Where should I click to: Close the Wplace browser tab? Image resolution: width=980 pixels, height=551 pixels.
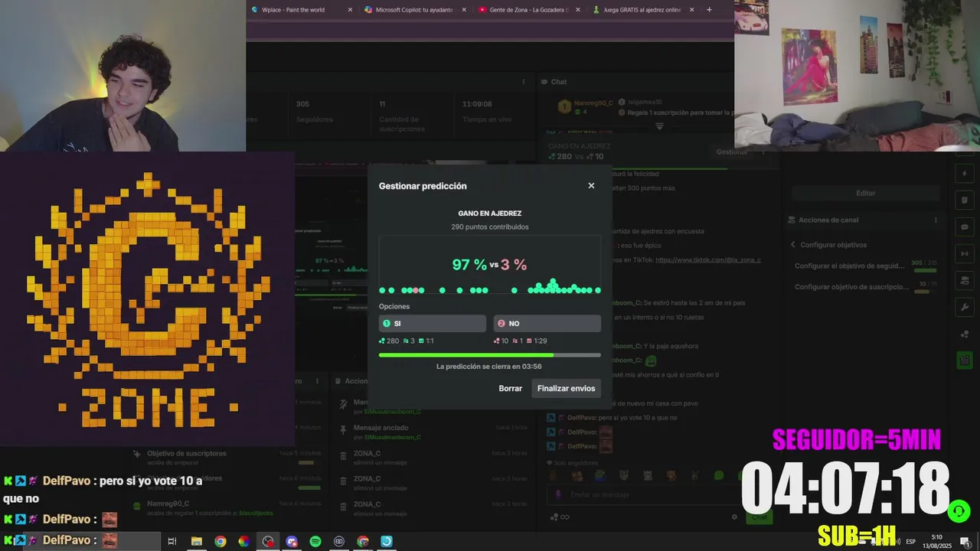[x=350, y=10]
